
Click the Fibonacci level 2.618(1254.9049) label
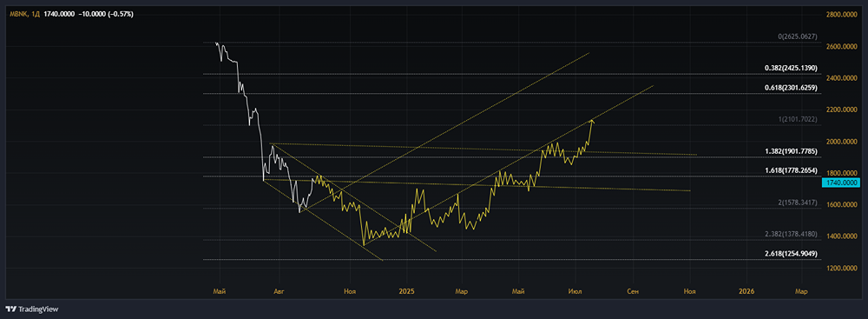(x=791, y=253)
